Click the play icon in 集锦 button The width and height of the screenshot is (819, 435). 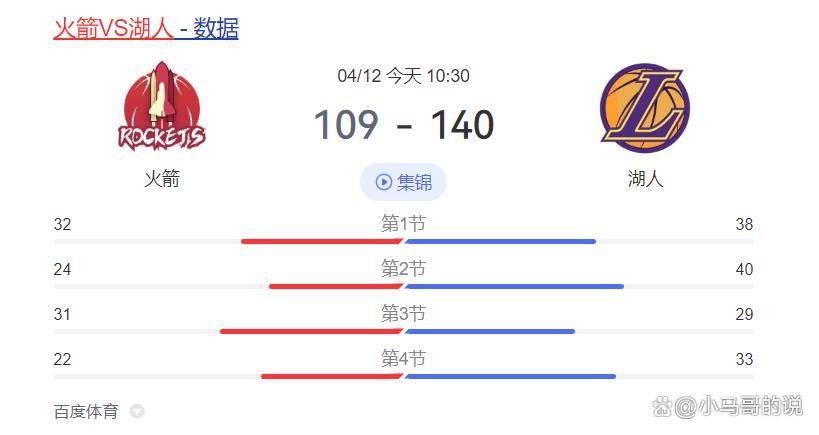tap(383, 182)
